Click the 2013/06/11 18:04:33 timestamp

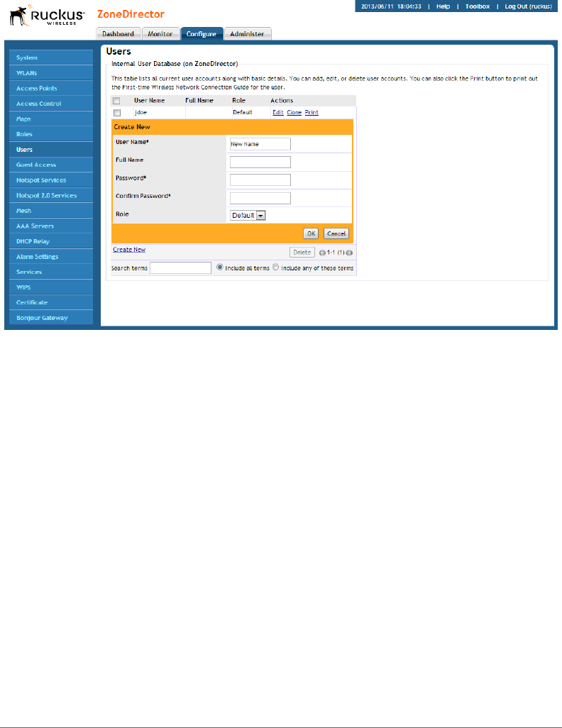391,6
